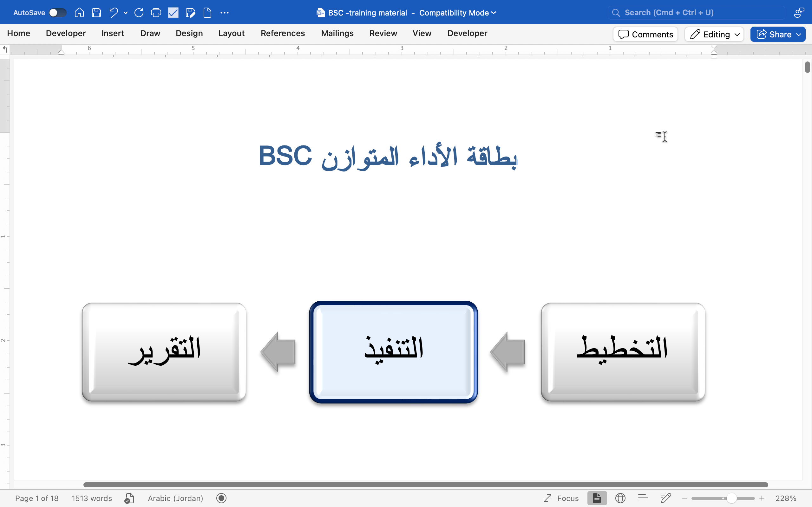Open the Editing mode dropdown
The width and height of the screenshot is (812, 507).
714,34
